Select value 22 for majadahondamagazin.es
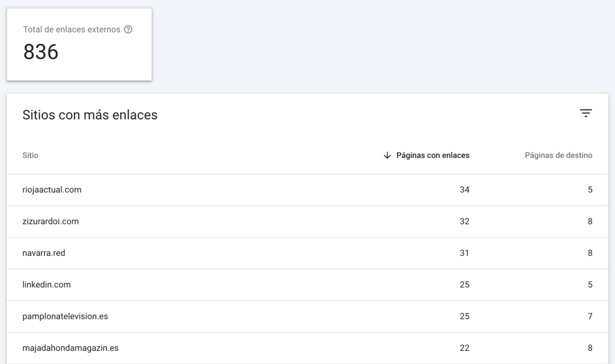Image resolution: width=615 pixels, height=364 pixels. tap(464, 348)
